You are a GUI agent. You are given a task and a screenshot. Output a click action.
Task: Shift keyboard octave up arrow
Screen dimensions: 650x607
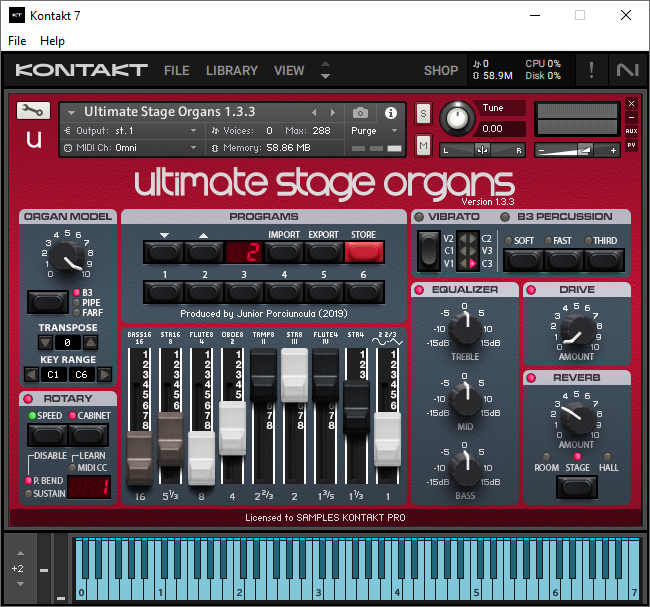[20, 553]
